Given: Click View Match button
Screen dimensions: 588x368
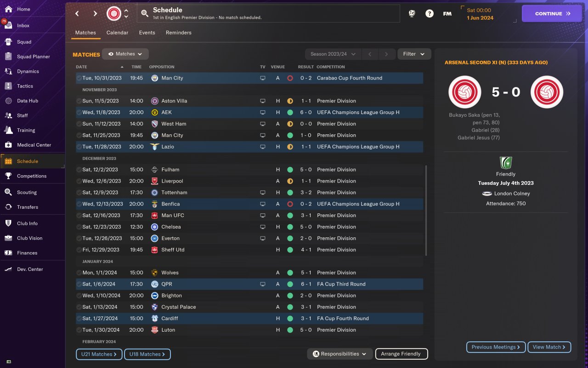Looking at the screenshot, I should [x=549, y=347].
